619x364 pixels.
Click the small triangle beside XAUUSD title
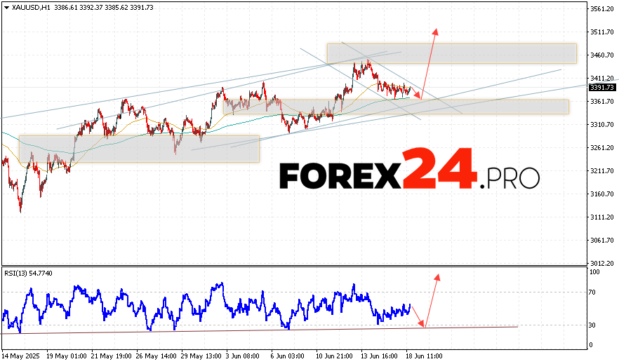[x=6, y=6]
